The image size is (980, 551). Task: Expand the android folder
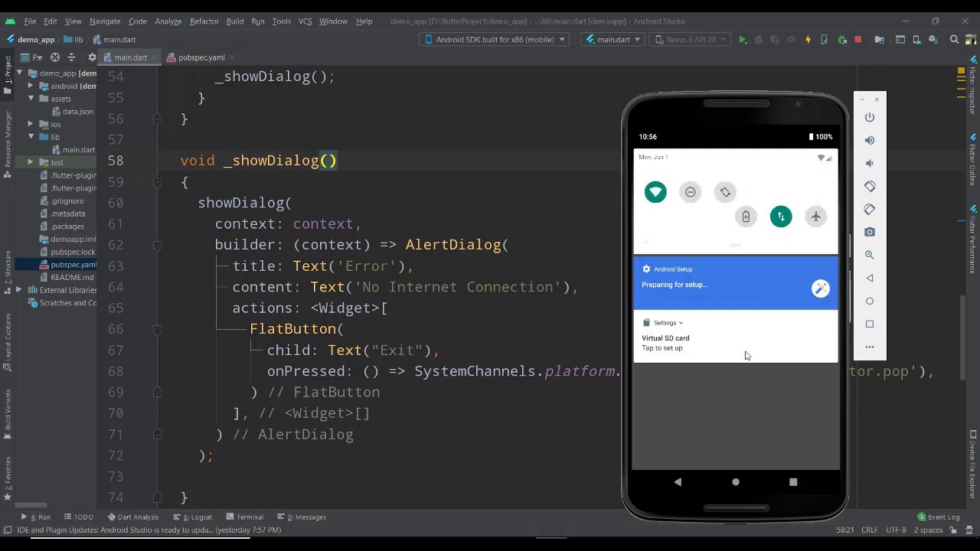point(31,86)
